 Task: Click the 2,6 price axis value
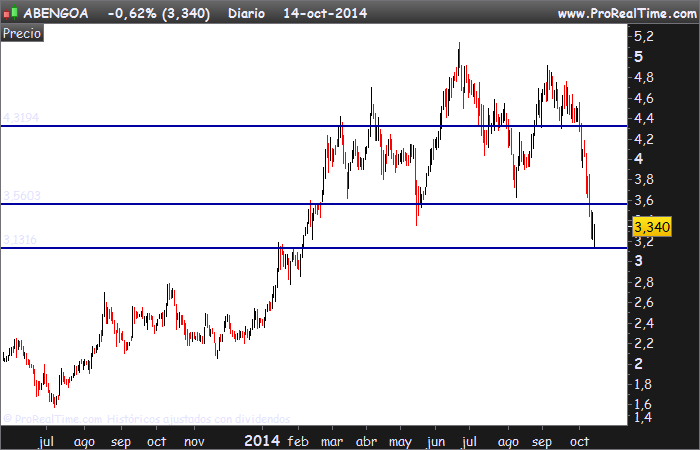coord(644,303)
